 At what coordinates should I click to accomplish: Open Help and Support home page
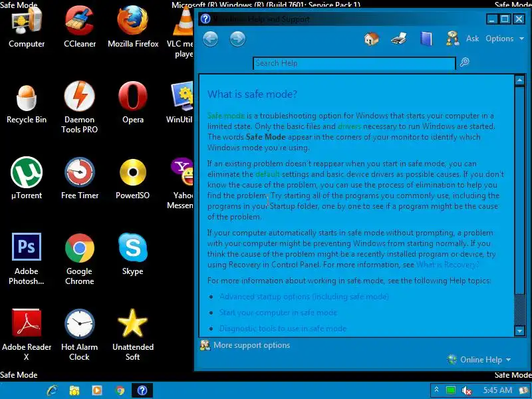(372, 39)
